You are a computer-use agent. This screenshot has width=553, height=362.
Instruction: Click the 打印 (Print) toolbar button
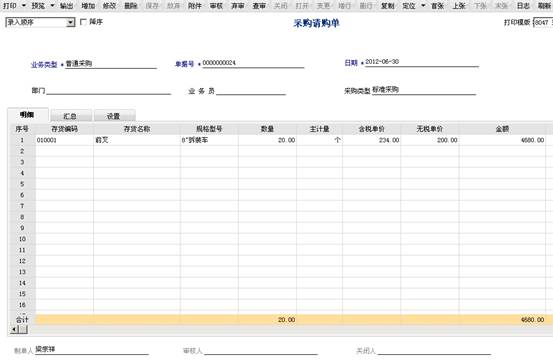(10, 6)
